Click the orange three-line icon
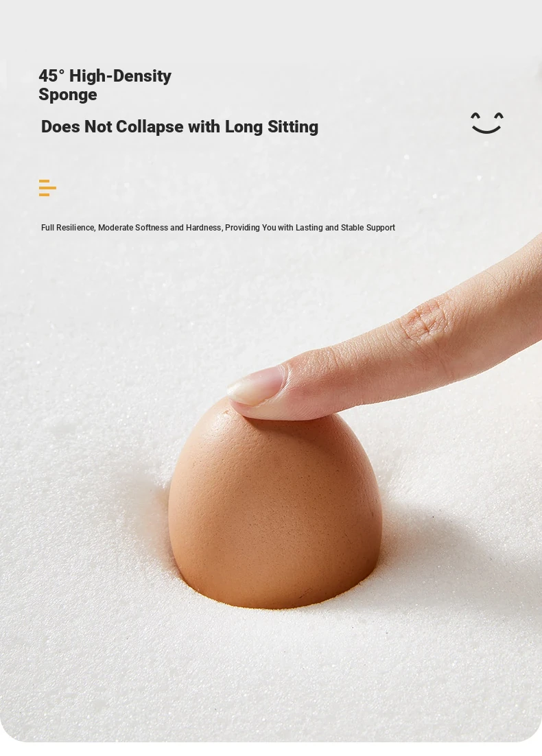This screenshot has height=756, width=542. tap(47, 188)
